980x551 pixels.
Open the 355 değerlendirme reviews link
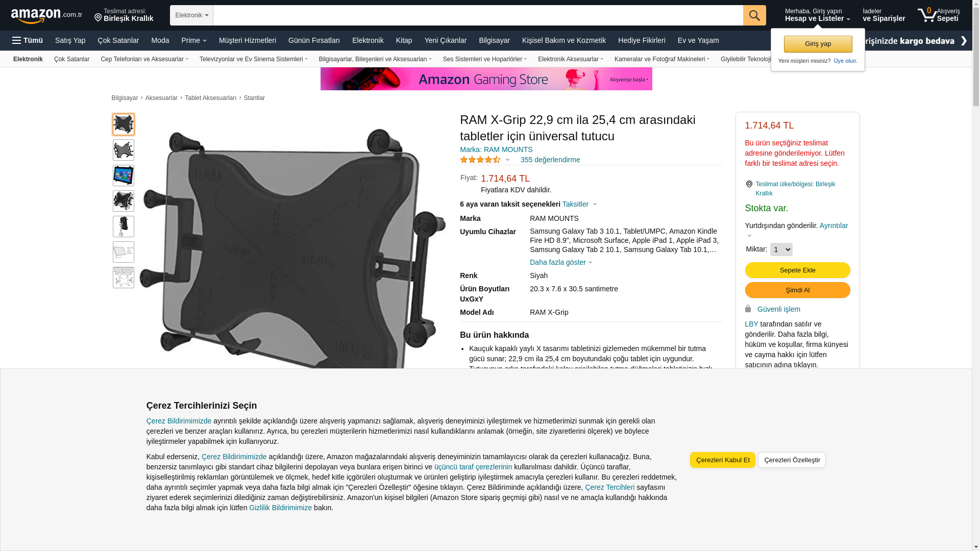coord(550,160)
